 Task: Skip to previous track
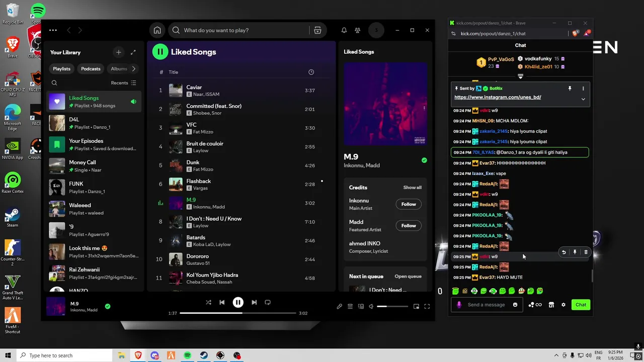coord(222,302)
